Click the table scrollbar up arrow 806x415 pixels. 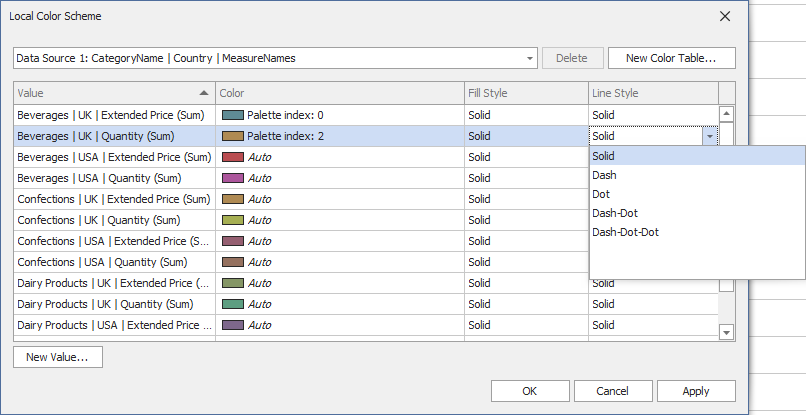pyautogui.click(x=726, y=114)
